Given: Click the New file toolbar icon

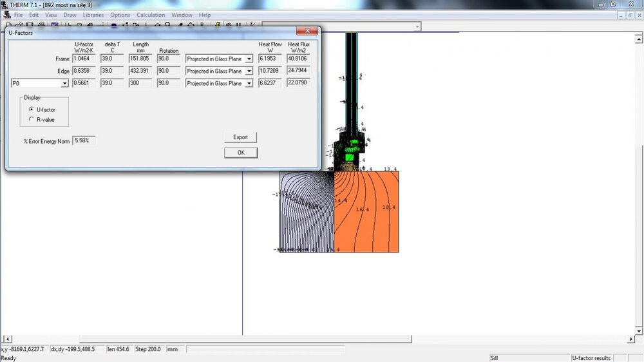Looking at the screenshot, I should (10, 25).
